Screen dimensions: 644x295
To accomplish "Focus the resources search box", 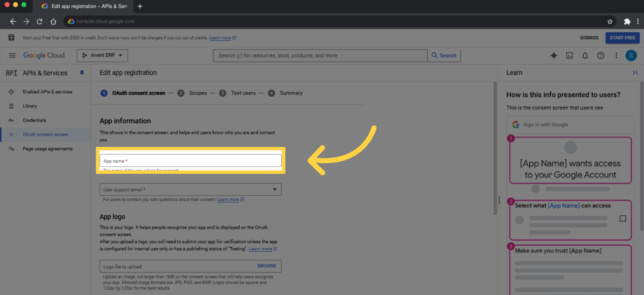I will pos(320,56).
